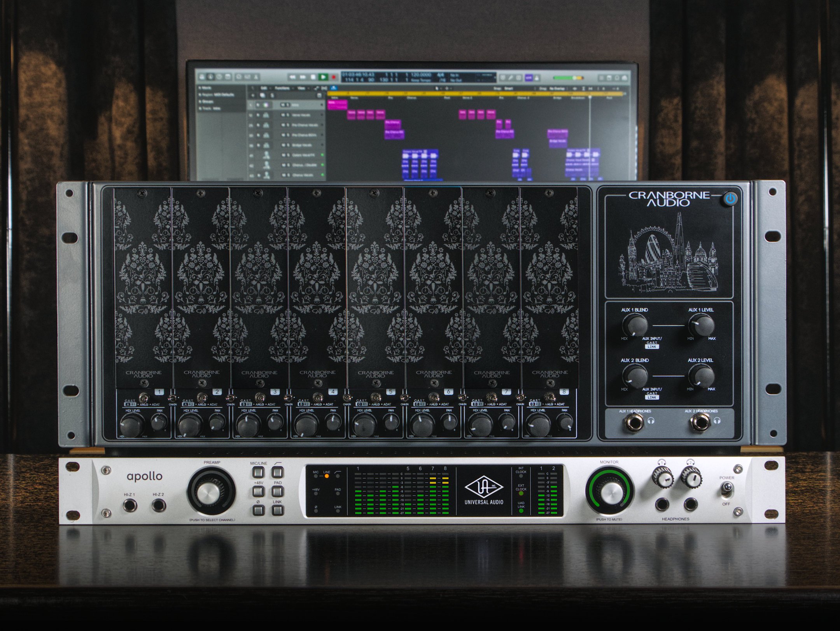Open the Browsers button at the far right of the control bar
The height and width of the screenshot is (631, 840).
[x=624, y=78]
